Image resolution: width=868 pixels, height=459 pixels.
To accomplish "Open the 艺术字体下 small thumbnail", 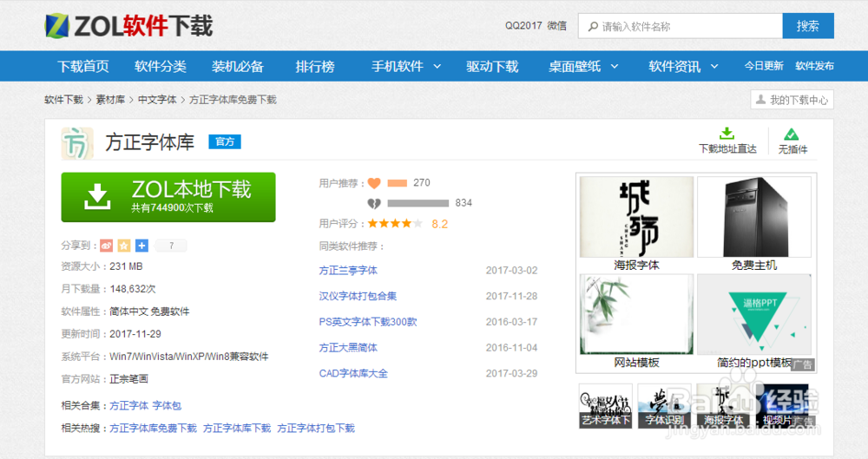I will tap(606, 406).
